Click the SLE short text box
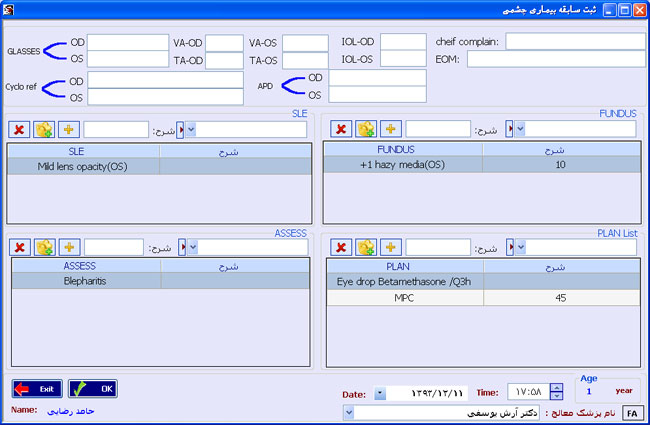 pyautogui.click(x=116, y=130)
